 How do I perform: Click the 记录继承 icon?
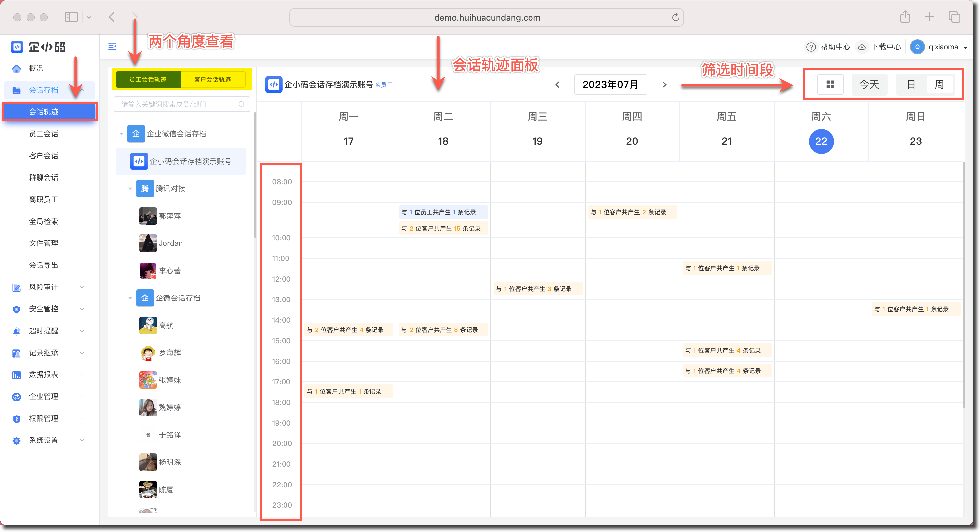tap(16, 353)
